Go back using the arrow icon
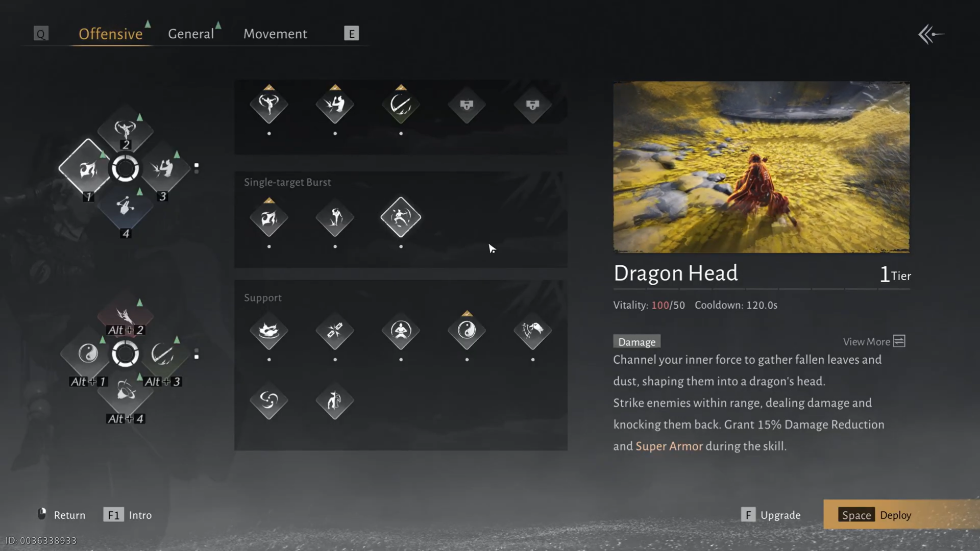Image resolution: width=980 pixels, height=551 pixels. [931, 35]
